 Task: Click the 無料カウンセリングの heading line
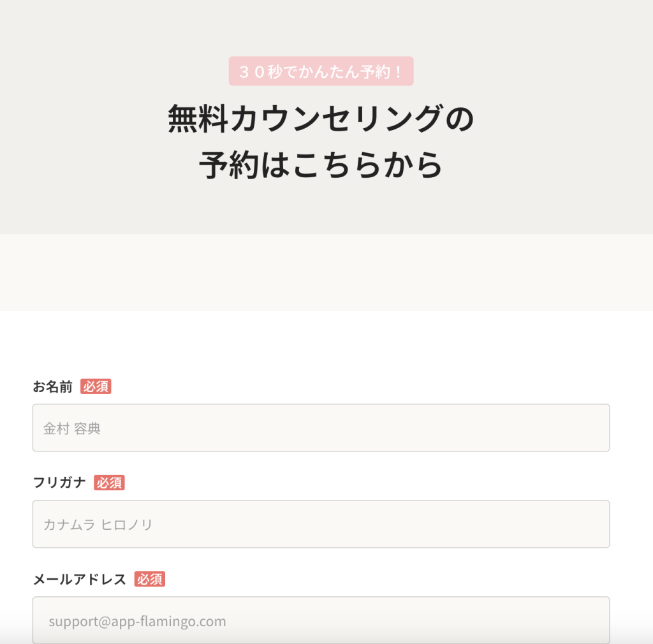(x=321, y=119)
